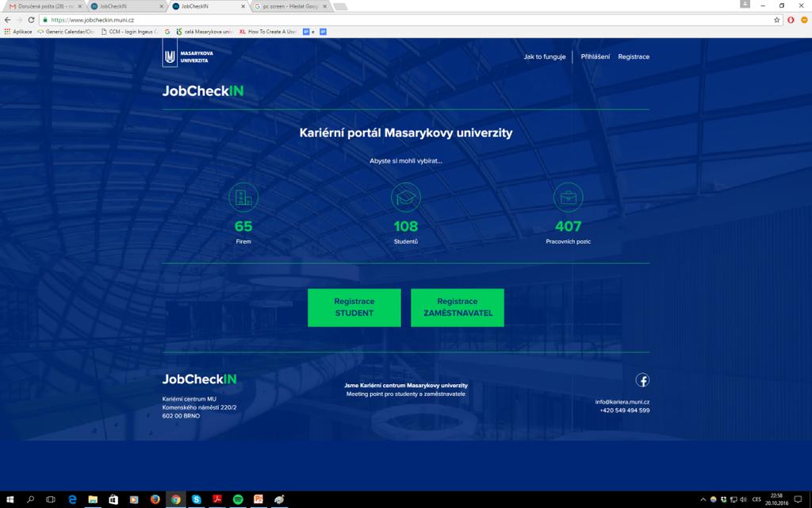Launch Microsoft Edge from the taskbar

72,500
